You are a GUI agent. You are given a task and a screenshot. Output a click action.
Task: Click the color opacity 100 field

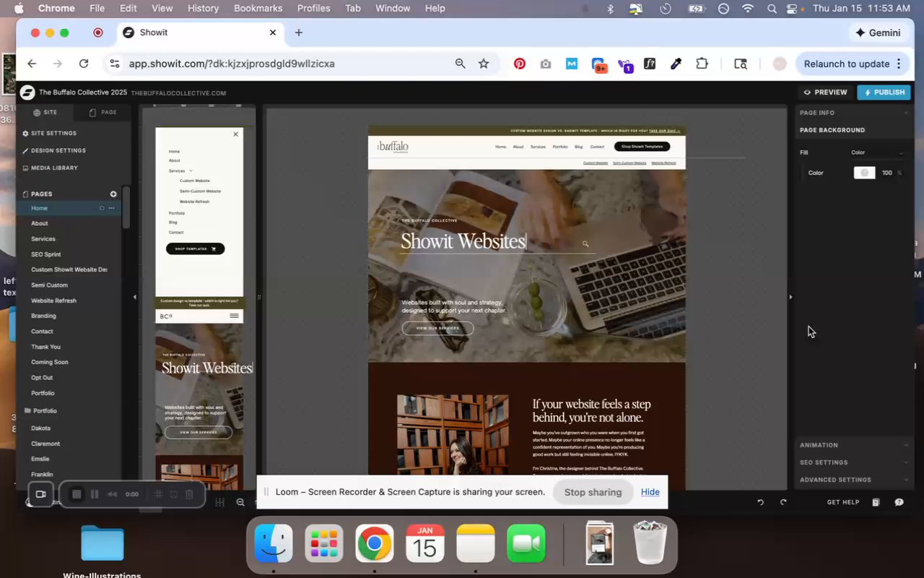click(887, 173)
